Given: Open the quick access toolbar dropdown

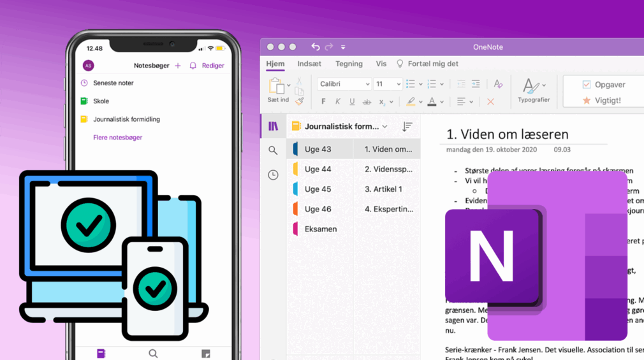Looking at the screenshot, I should click(343, 47).
